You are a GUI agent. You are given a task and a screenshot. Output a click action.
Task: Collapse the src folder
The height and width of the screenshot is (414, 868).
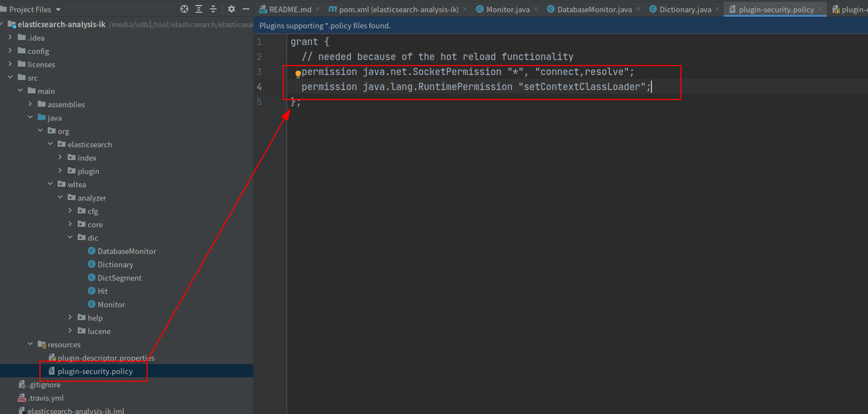10,78
